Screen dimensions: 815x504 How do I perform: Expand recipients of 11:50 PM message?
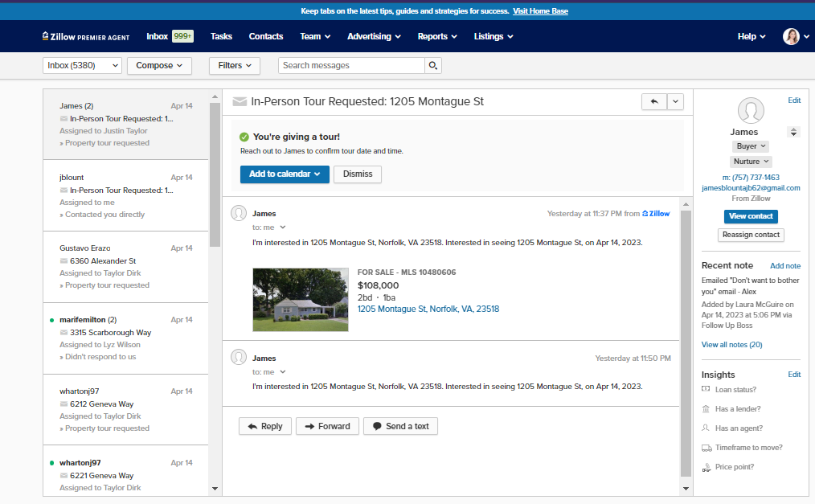click(x=283, y=372)
